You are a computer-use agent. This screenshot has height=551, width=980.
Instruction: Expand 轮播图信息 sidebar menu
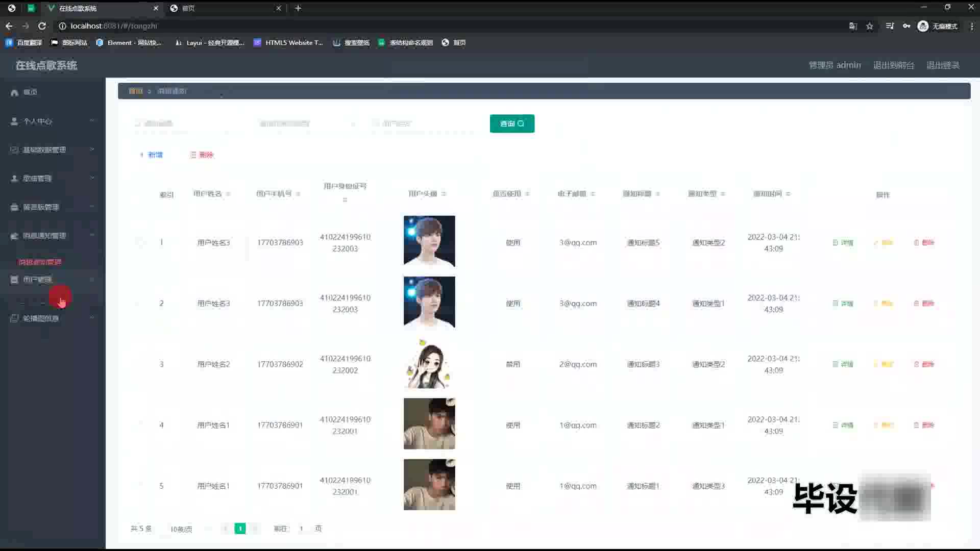[x=41, y=318]
